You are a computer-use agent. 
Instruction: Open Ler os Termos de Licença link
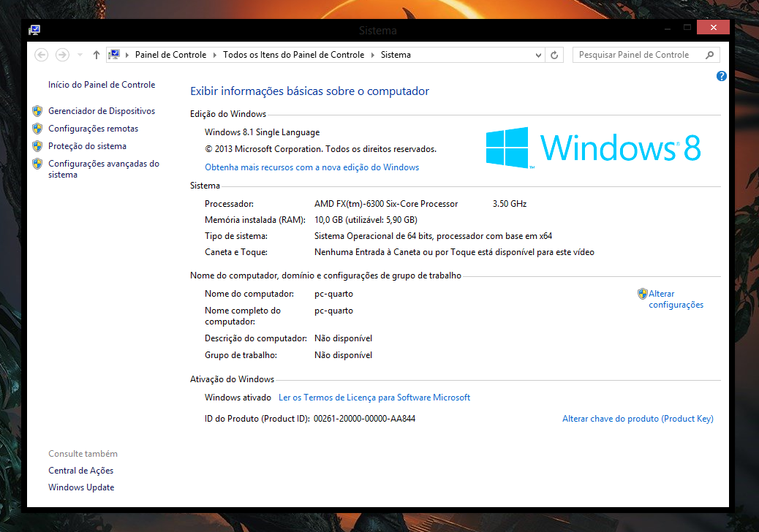tap(374, 398)
